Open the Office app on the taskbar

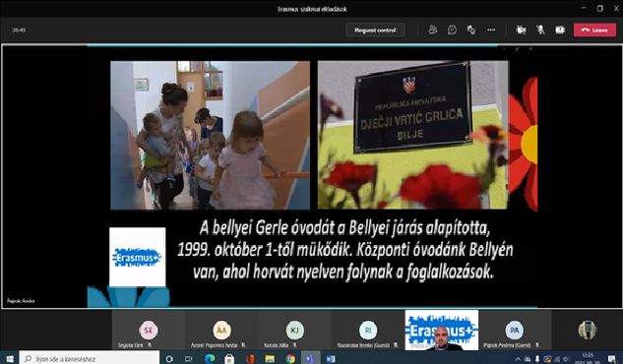coord(250,359)
